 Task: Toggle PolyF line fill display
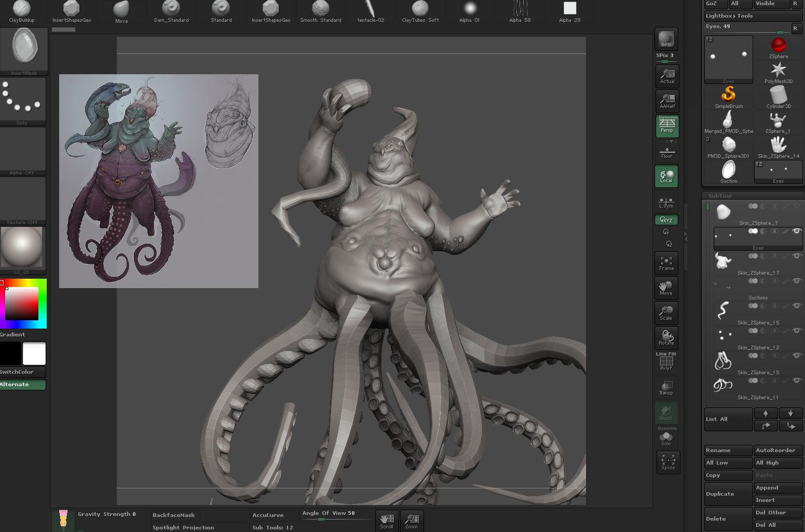tap(666, 362)
